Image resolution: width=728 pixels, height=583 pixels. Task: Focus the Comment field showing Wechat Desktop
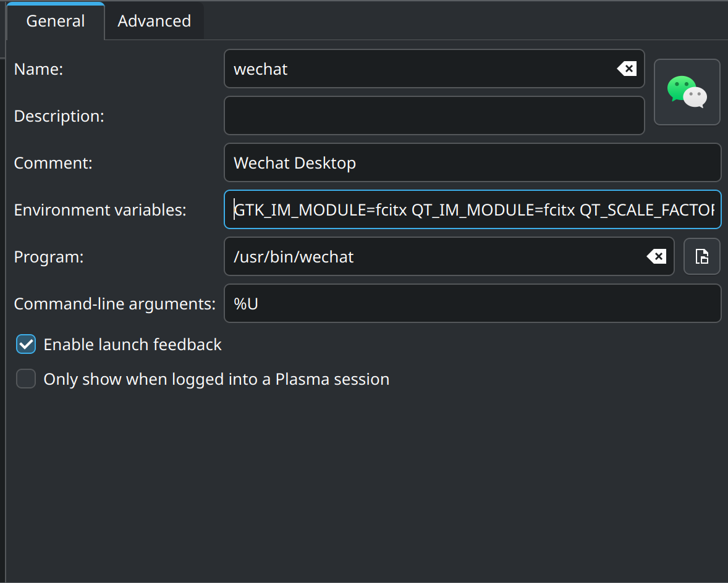(x=472, y=163)
